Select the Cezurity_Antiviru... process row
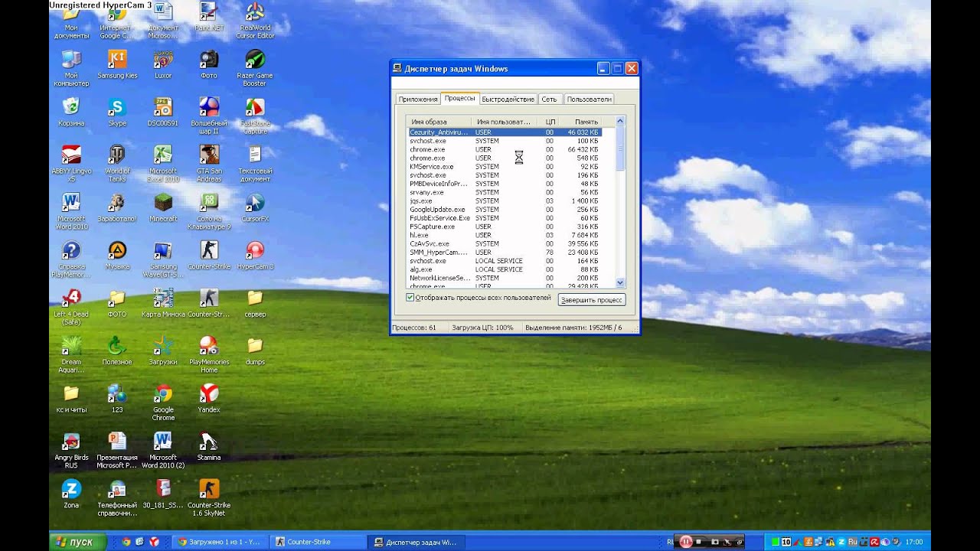 coord(505,132)
